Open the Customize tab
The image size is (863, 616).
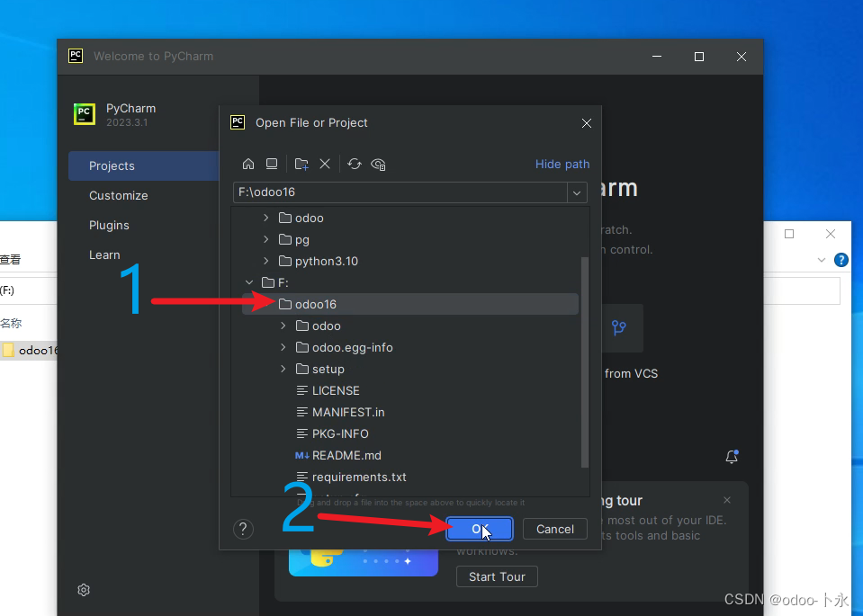(x=118, y=196)
